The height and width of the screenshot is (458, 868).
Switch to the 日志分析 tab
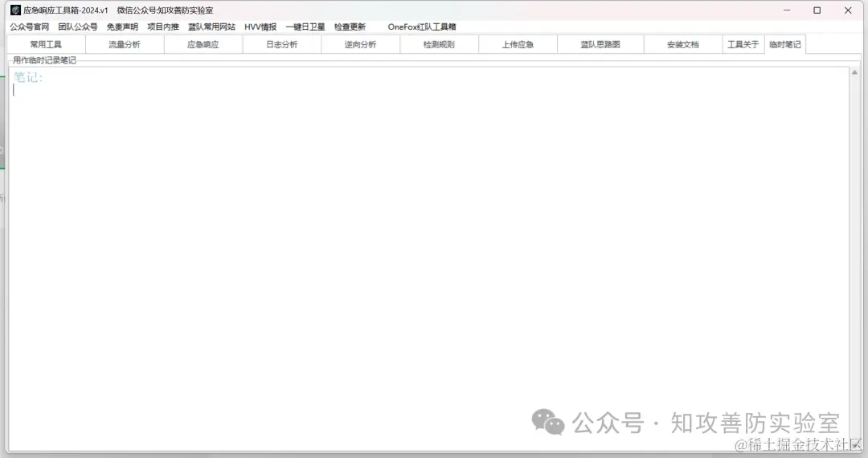[282, 44]
